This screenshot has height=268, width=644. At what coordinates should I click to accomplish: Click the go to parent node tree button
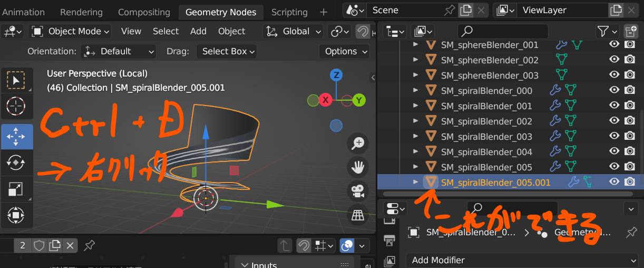tap(285, 245)
